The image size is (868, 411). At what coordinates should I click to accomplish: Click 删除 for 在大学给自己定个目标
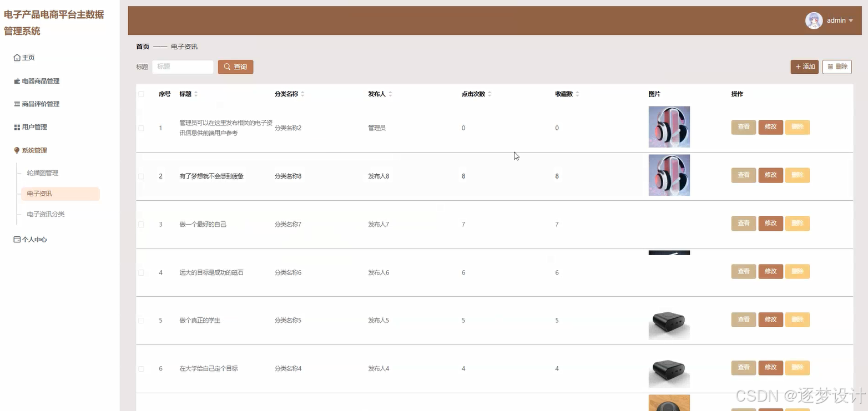tap(798, 368)
